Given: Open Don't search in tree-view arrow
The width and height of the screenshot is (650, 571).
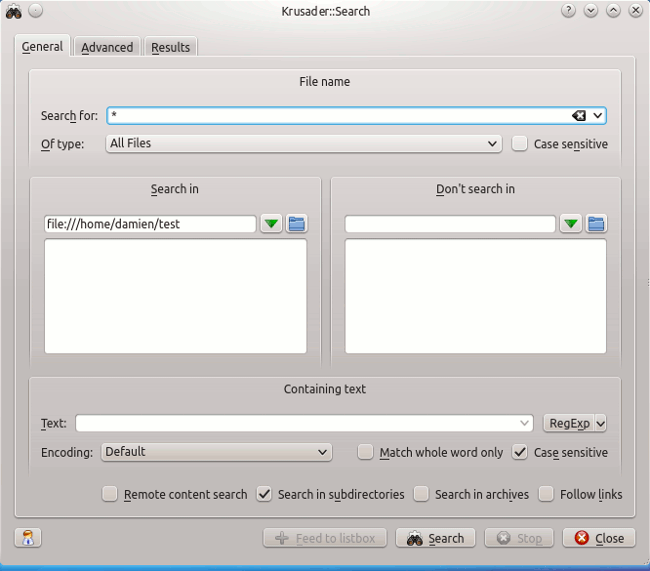Looking at the screenshot, I should [571, 224].
